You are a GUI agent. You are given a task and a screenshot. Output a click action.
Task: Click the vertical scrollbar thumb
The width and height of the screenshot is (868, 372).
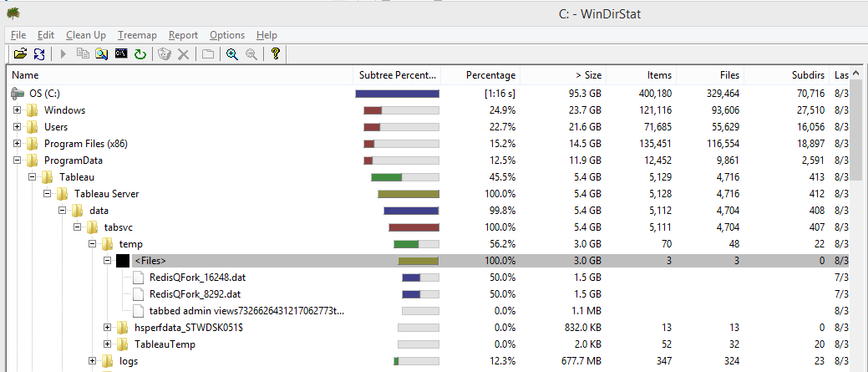tap(855, 130)
